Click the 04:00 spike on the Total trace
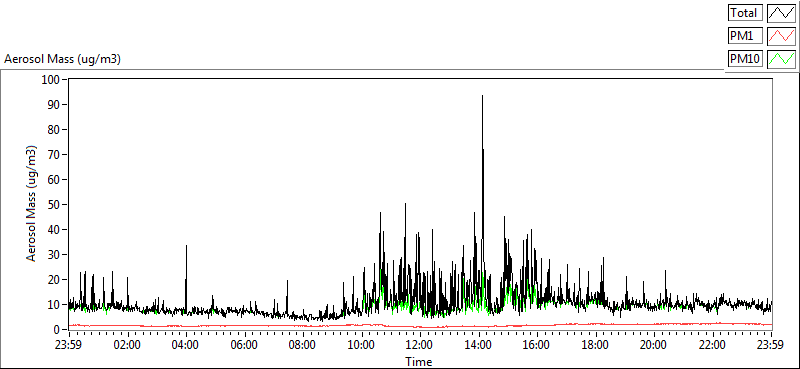 tap(186, 247)
